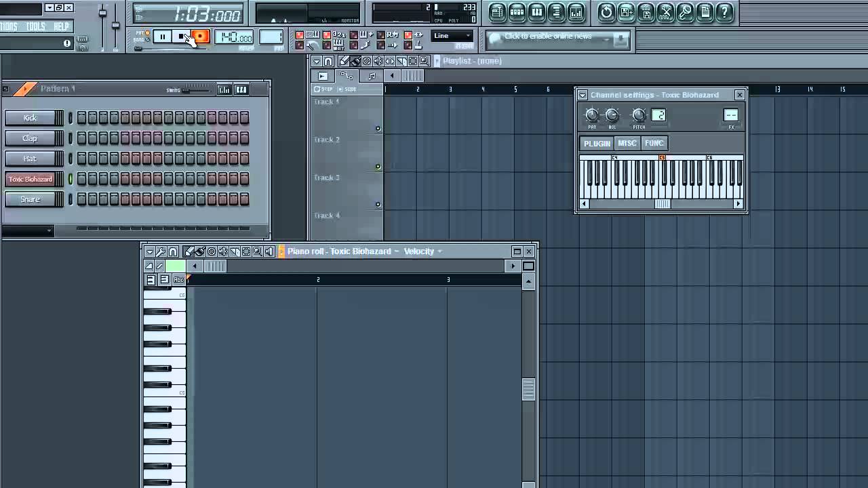Click the save new version icon
Image resolution: width=868 pixels, height=488 pixels.
(626, 12)
